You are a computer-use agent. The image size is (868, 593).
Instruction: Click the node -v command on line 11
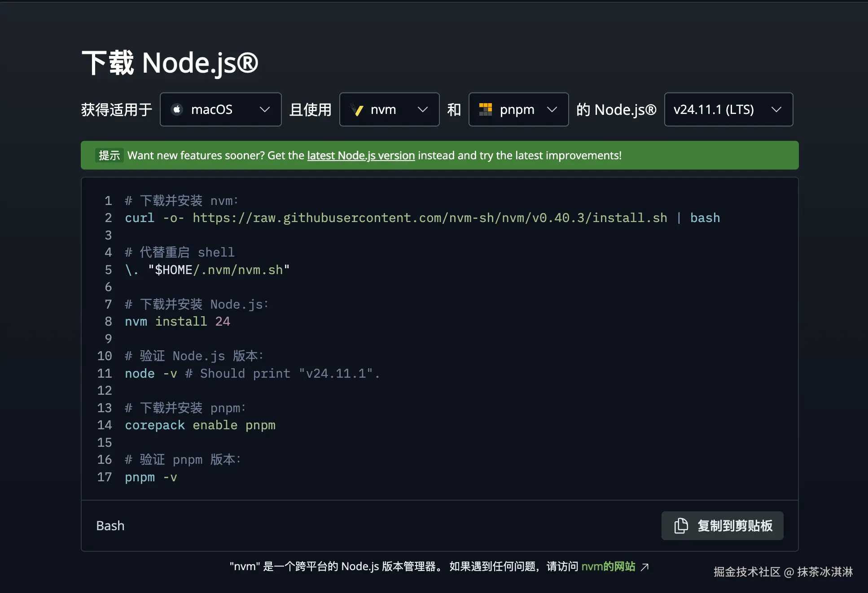click(x=151, y=374)
